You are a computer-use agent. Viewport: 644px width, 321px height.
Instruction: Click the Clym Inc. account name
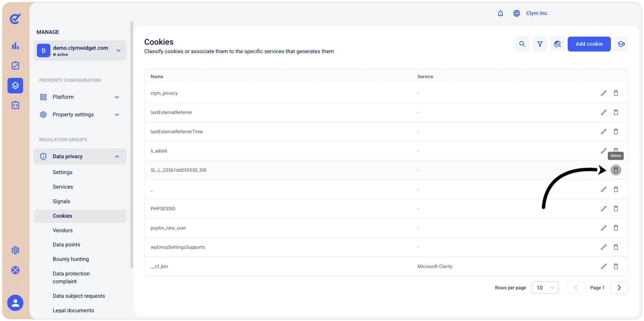pyautogui.click(x=537, y=13)
